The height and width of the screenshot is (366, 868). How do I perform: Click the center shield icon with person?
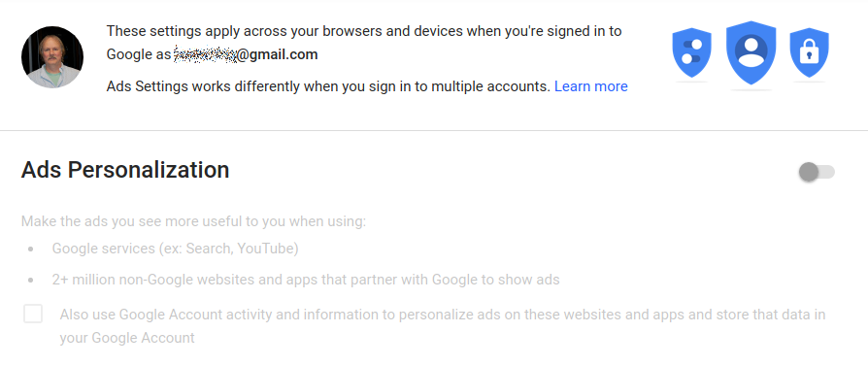[751, 52]
